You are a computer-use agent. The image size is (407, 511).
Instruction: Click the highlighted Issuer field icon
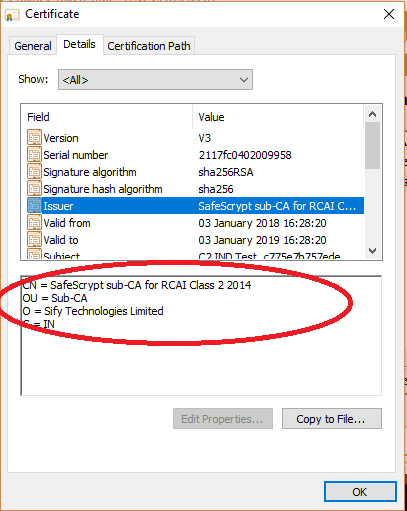tap(34, 206)
